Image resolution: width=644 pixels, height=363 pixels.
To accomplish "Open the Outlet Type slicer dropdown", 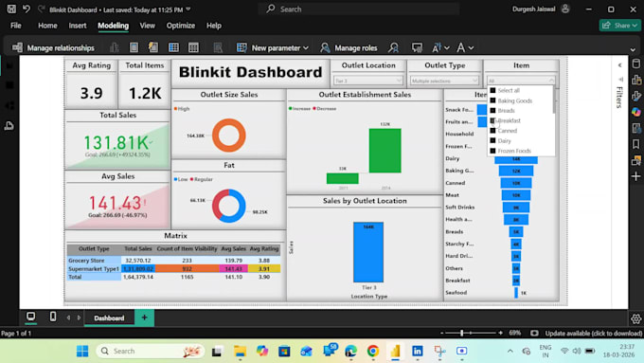I will click(444, 81).
